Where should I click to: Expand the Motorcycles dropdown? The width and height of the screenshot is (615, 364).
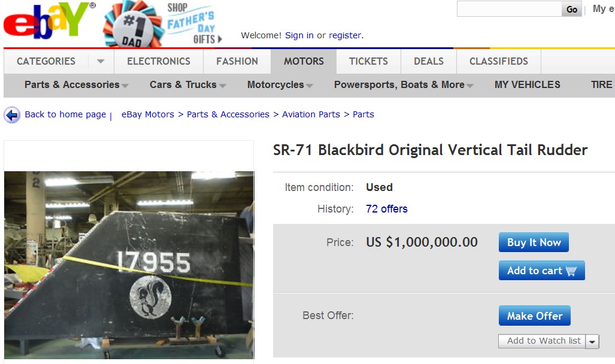pos(310,85)
